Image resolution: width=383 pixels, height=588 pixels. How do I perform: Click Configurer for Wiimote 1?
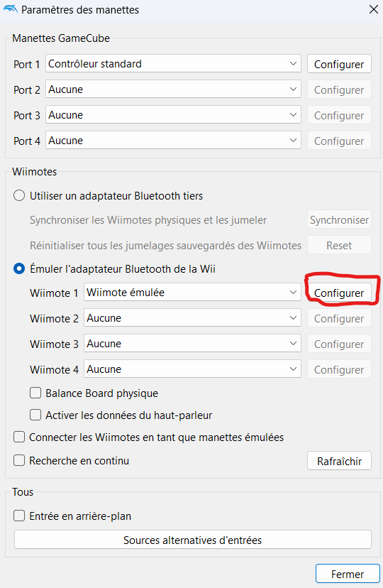coord(339,293)
